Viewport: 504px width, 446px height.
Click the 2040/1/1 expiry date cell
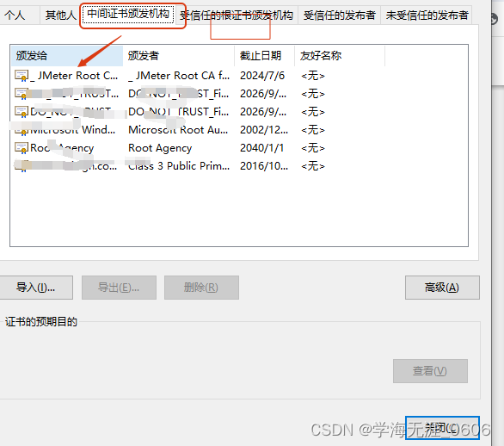262,148
